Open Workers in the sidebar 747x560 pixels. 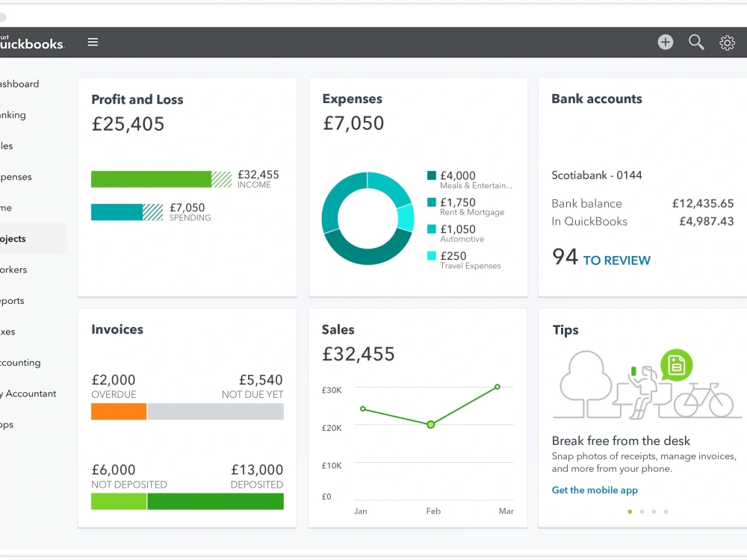13,270
